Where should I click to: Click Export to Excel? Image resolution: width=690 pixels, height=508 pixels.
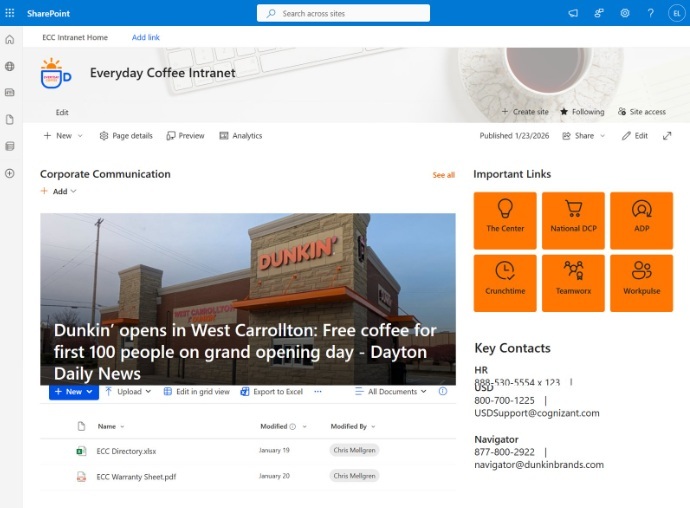pyautogui.click(x=272, y=391)
